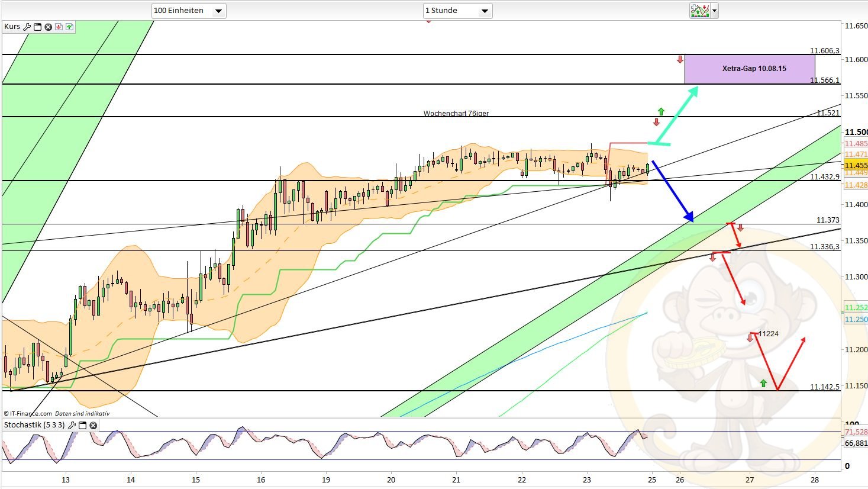Open Stochastik indicator settings wrench

click(72, 425)
